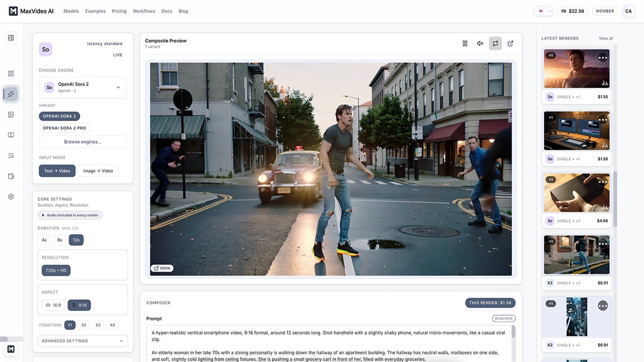Open the language flag selector dropdown

[x=543, y=10]
